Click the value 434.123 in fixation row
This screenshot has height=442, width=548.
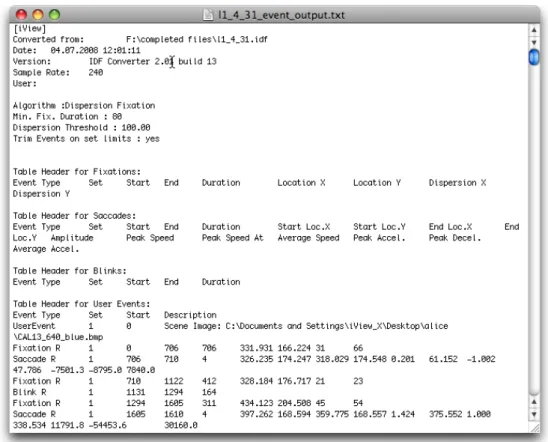(x=256, y=403)
